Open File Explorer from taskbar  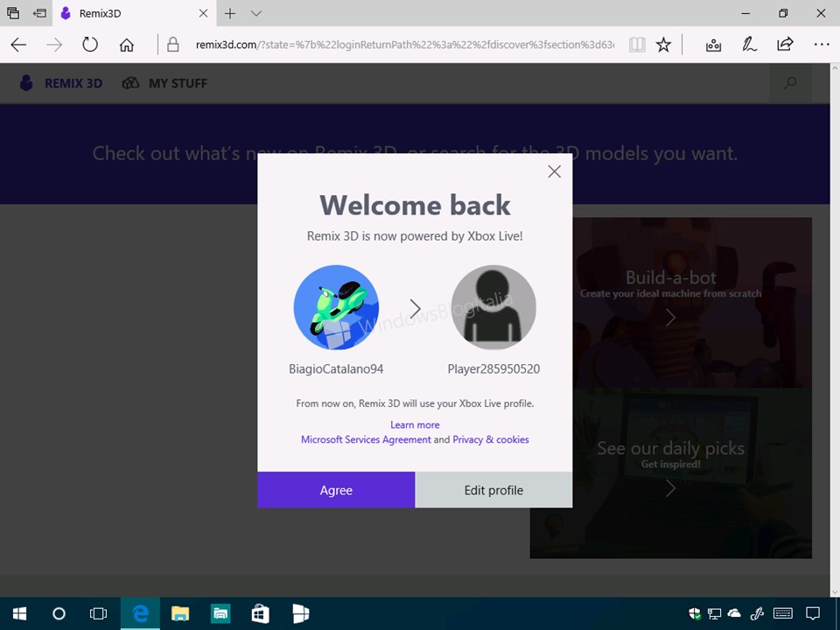point(180,613)
